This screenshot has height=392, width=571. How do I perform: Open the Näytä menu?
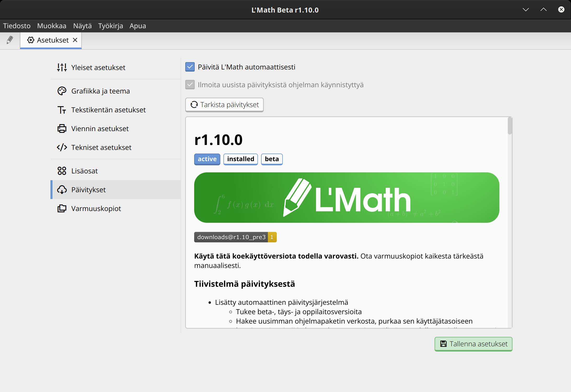(x=82, y=26)
